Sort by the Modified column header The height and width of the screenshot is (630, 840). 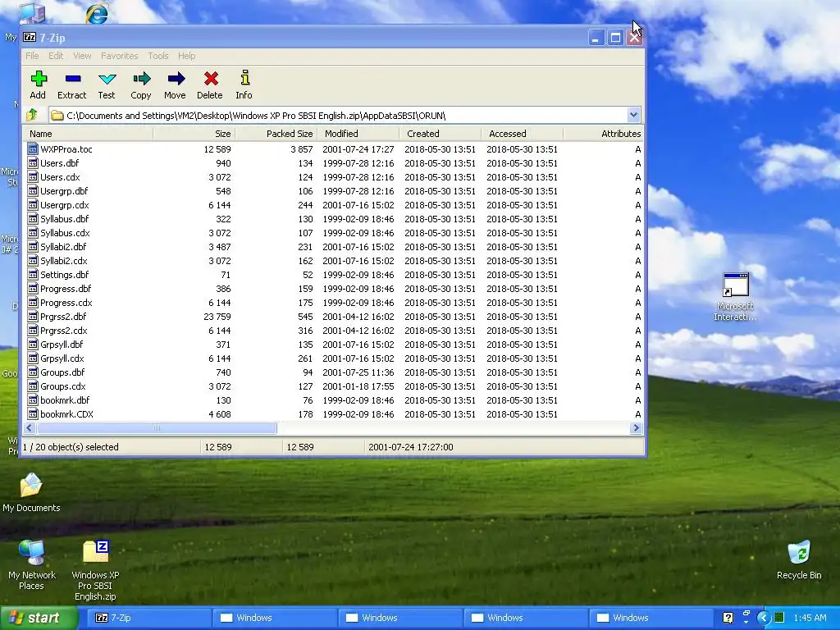pyautogui.click(x=358, y=134)
